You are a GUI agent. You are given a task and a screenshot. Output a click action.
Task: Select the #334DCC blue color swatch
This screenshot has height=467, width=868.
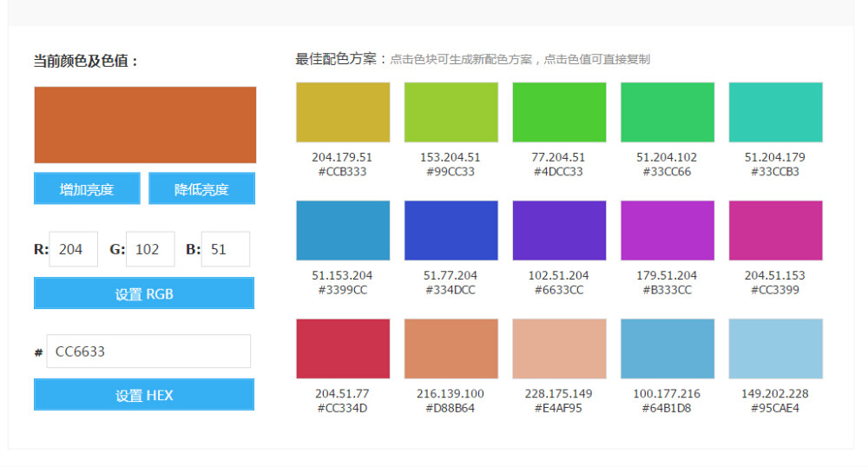point(450,230)
